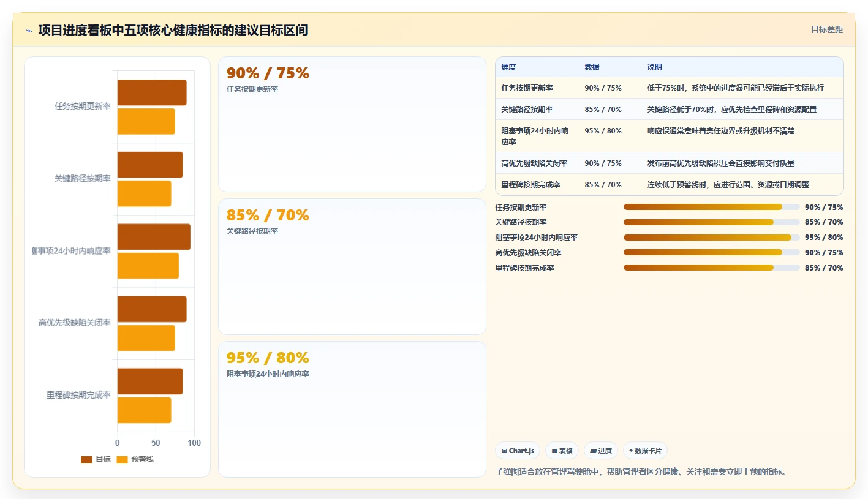This screenshot has height=499, width=868.
Task: Click the 说明 table column header
Action: tap(654, 67)
